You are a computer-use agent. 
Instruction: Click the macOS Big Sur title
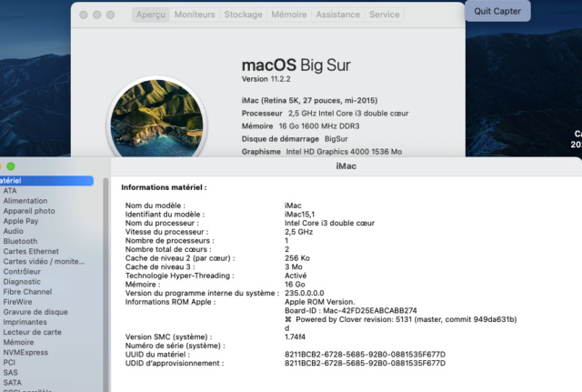pos(296,65)
